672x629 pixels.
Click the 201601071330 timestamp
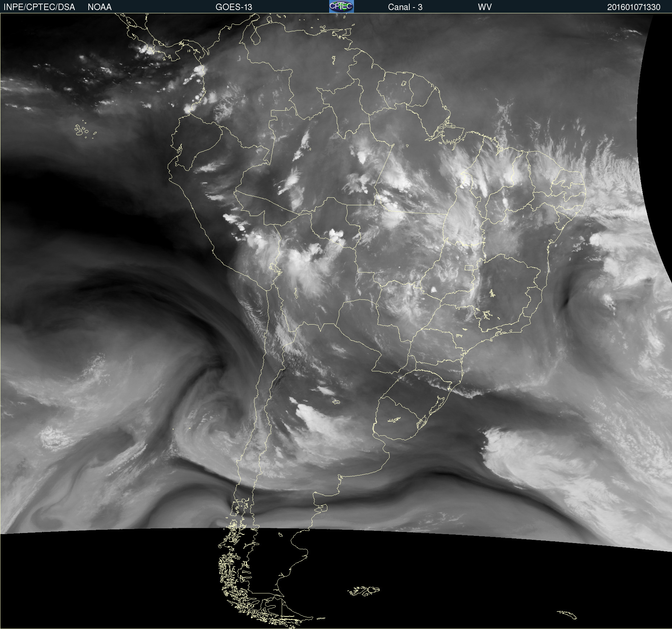(634, 7)
